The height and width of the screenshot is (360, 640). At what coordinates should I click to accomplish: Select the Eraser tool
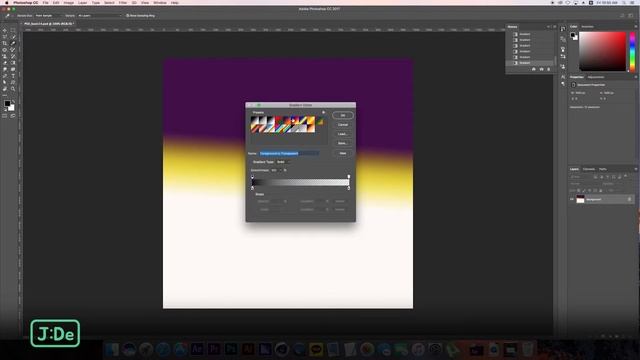point(5,63)
